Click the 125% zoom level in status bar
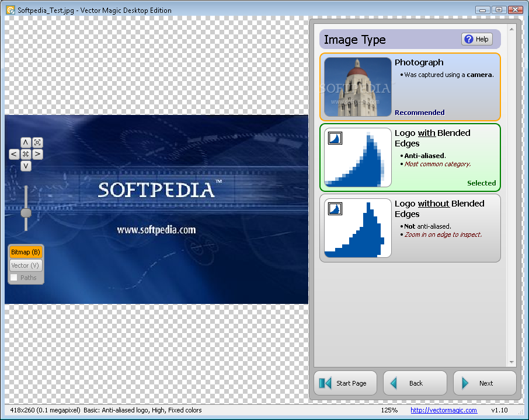The image size is (529, 420). [389, 410]
